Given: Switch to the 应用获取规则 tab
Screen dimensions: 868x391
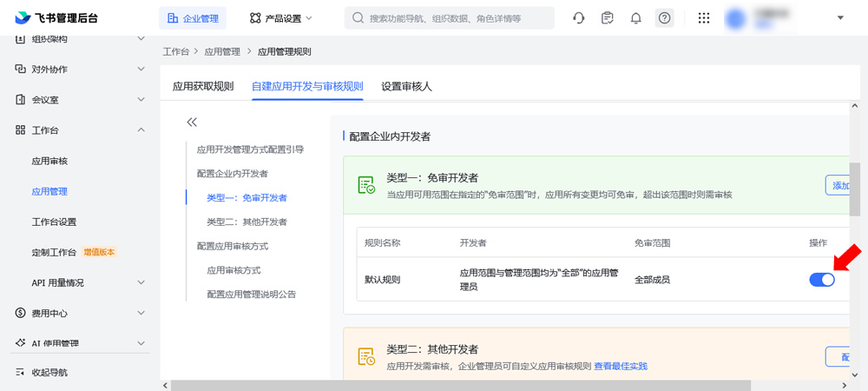Looking at the screenshot, I should pyautogui.click(x=203, y=86).
